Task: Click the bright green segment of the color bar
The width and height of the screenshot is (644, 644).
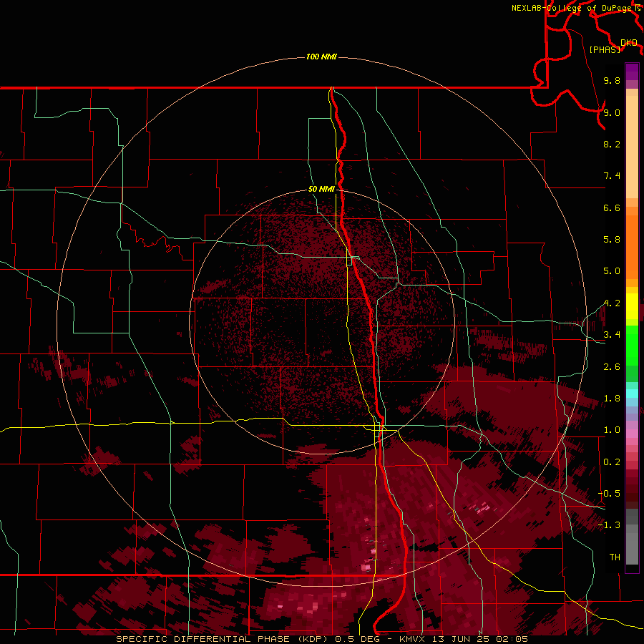Action: [x=632, y=345]
